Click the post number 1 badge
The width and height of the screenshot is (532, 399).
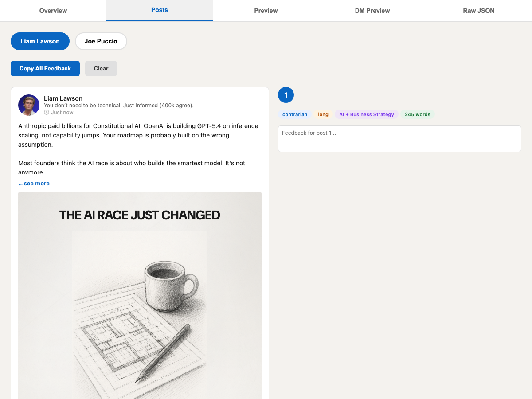tap(286, 95)
